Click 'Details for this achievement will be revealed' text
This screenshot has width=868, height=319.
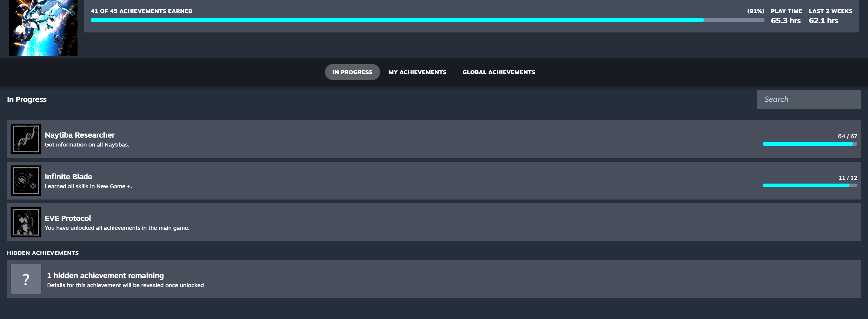click(125, 285)
